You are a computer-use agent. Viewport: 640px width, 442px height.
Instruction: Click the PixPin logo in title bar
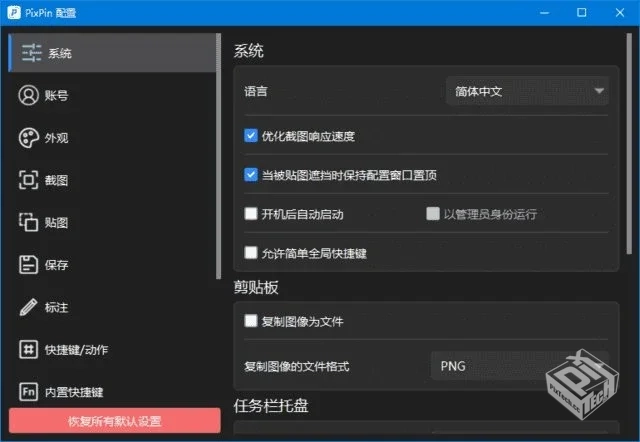coord(14,13)
